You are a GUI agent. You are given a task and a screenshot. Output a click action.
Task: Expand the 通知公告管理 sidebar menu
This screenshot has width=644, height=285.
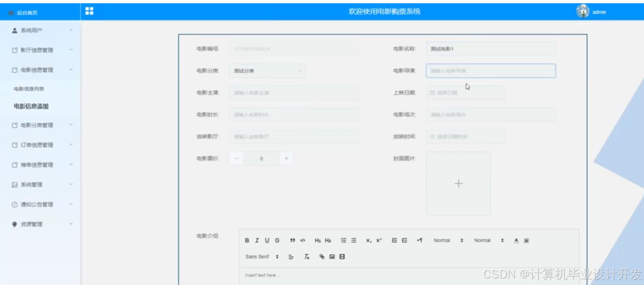coord(40,204)
